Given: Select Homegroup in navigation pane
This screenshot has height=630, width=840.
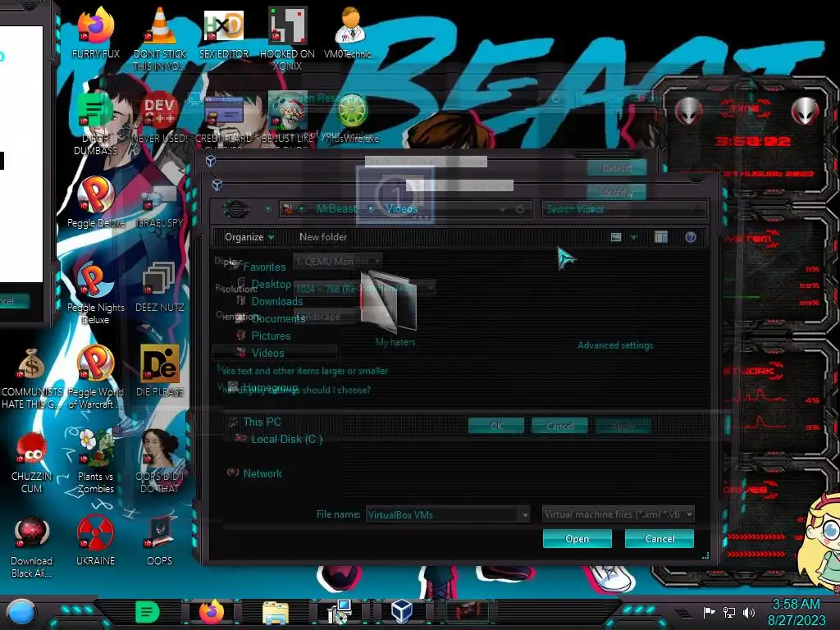Looking at the screenshot, I should click(270, 387).
